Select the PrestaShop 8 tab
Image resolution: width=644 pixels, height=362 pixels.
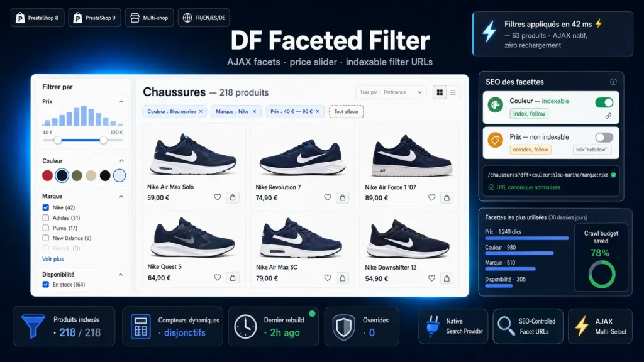coord(37,18)
